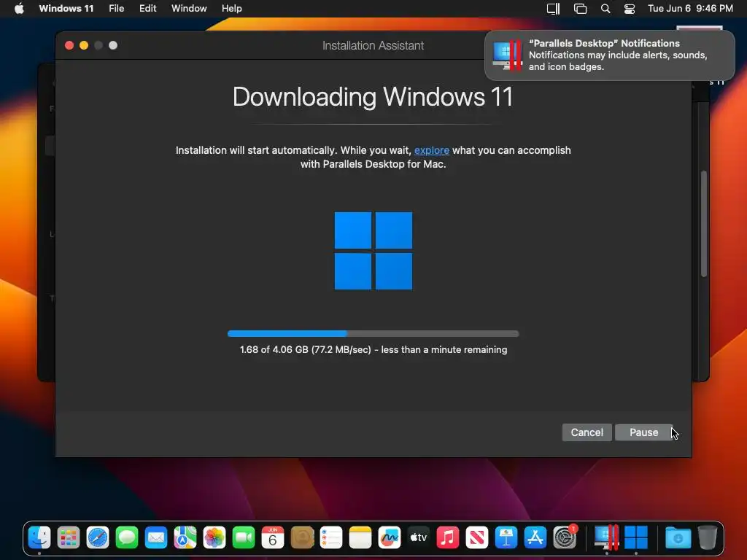
Task: Open Calendar from the Dock
Action: point(273,538)
